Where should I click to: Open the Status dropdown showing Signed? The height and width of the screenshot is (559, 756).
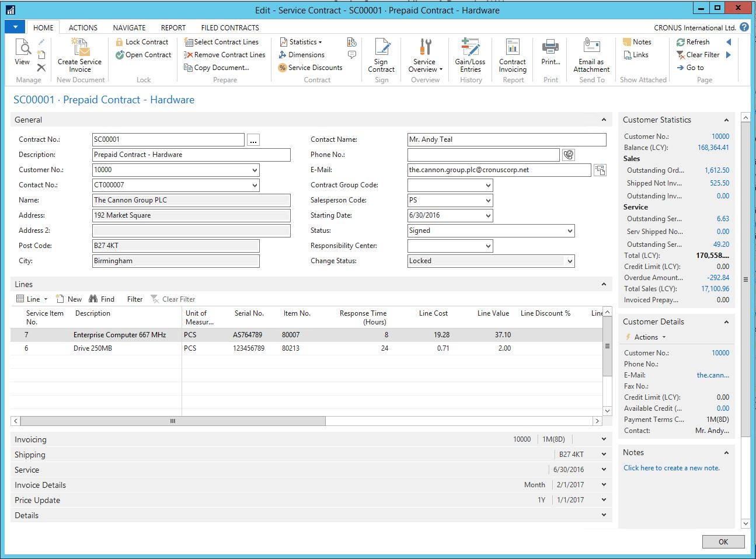point(569,230)
